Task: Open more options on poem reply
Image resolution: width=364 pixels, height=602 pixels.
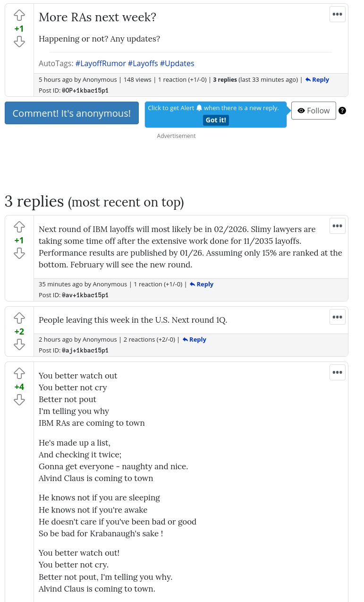Action: pyautogui.click(x=337, y=372)
